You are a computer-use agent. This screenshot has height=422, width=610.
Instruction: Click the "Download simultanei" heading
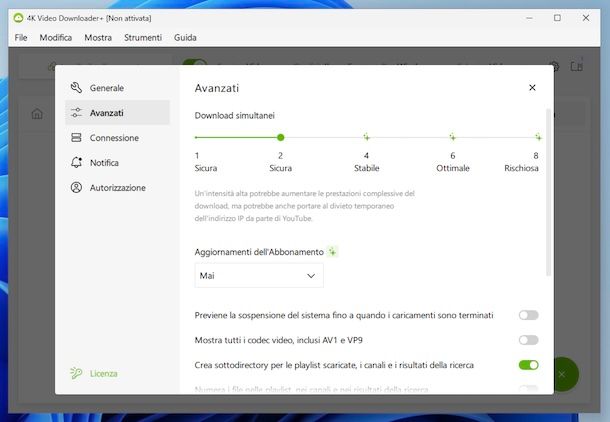click(235, 116)
